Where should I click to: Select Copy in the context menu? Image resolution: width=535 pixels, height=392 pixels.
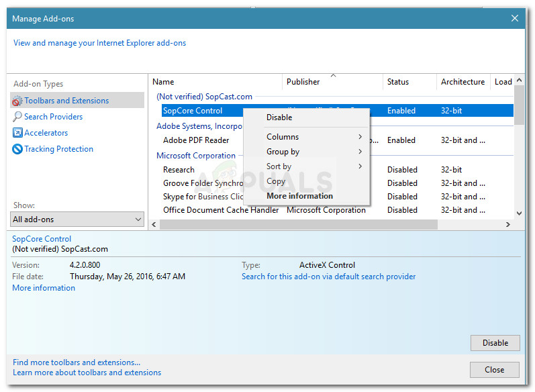point(276,181)
